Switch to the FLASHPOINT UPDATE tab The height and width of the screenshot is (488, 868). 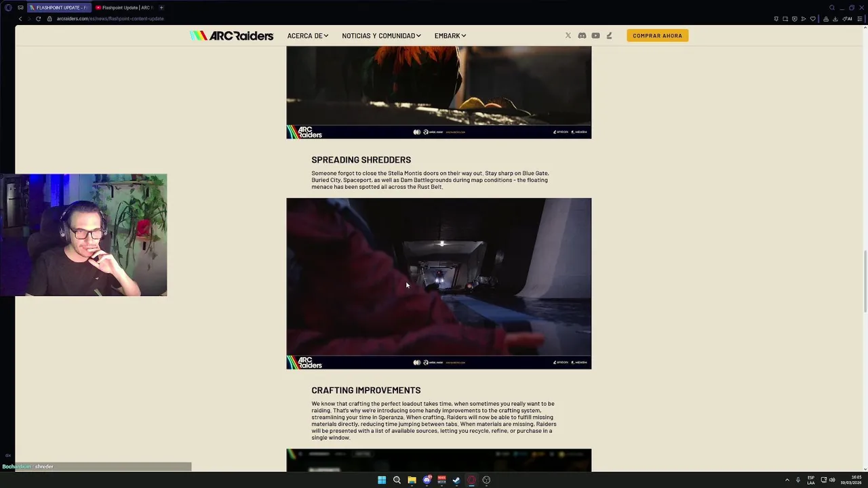click(x=59, y=7)
